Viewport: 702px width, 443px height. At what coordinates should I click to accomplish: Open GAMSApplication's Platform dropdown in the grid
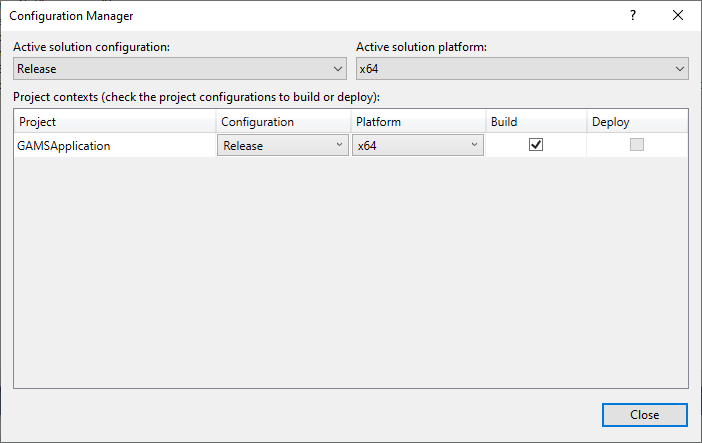(417, 145)
